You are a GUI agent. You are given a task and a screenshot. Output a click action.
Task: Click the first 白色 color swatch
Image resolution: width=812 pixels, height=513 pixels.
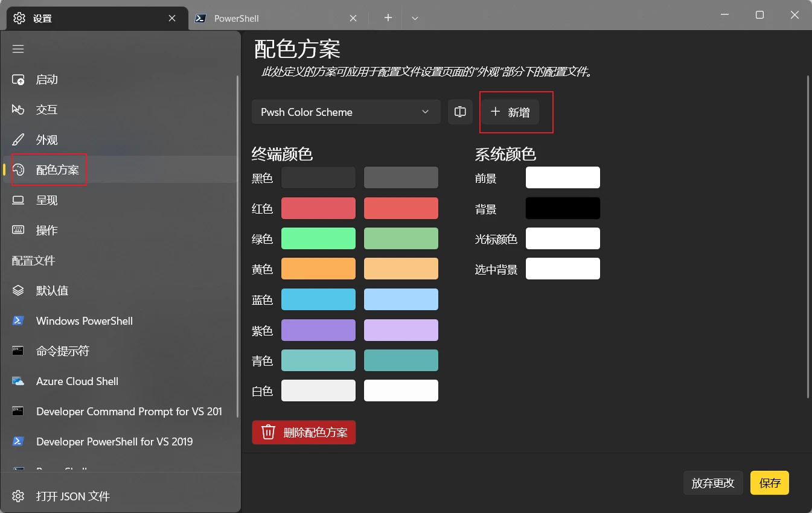318,390
